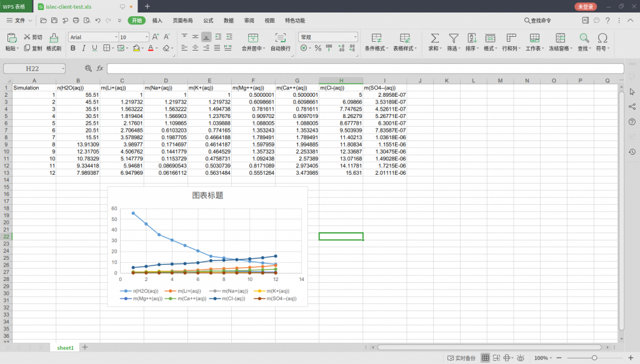
Task: Expand the 文件 file menu arrow
Action: point(30,21)
